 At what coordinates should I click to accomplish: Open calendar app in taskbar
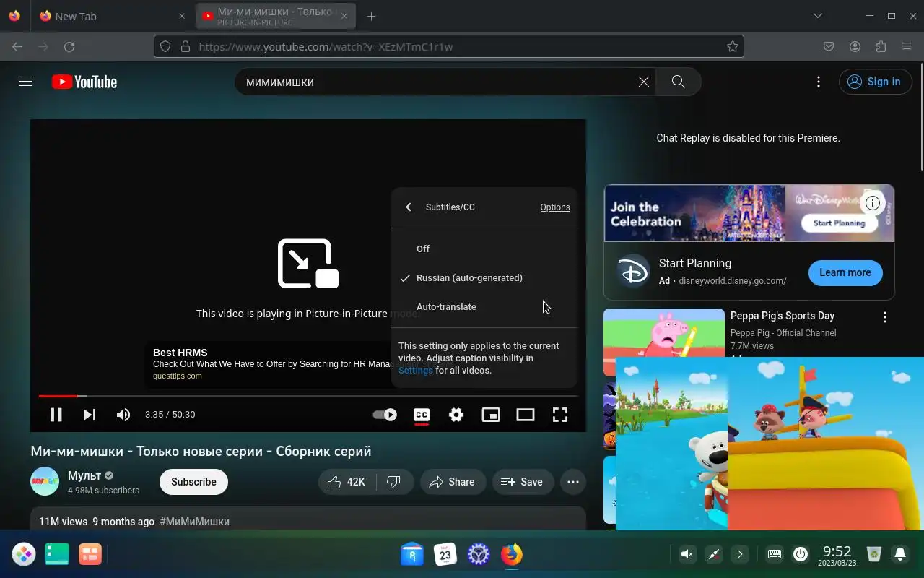(x=445, y=554)
